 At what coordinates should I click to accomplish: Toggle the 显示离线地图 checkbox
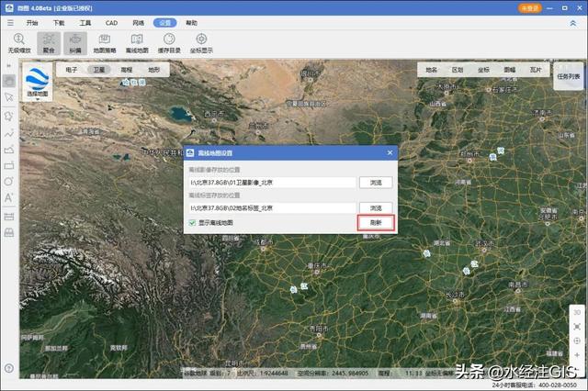pyautogui.click(x=192, y=223)
